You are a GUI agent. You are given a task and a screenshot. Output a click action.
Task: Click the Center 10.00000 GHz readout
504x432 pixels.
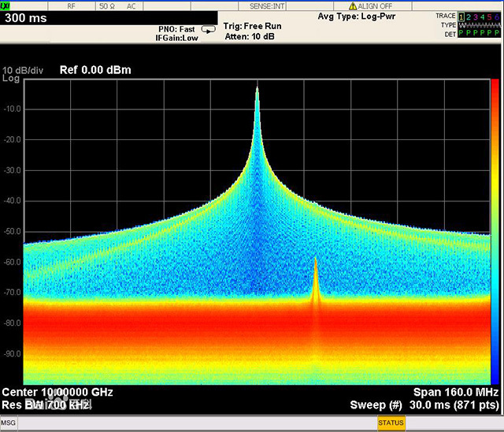(x=57, y=392)
